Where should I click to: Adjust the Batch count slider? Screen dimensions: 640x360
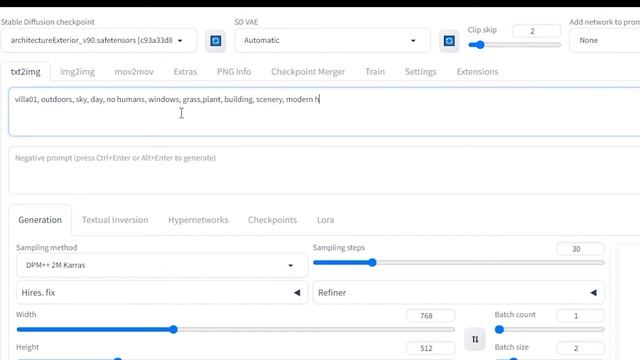[549, 329]
